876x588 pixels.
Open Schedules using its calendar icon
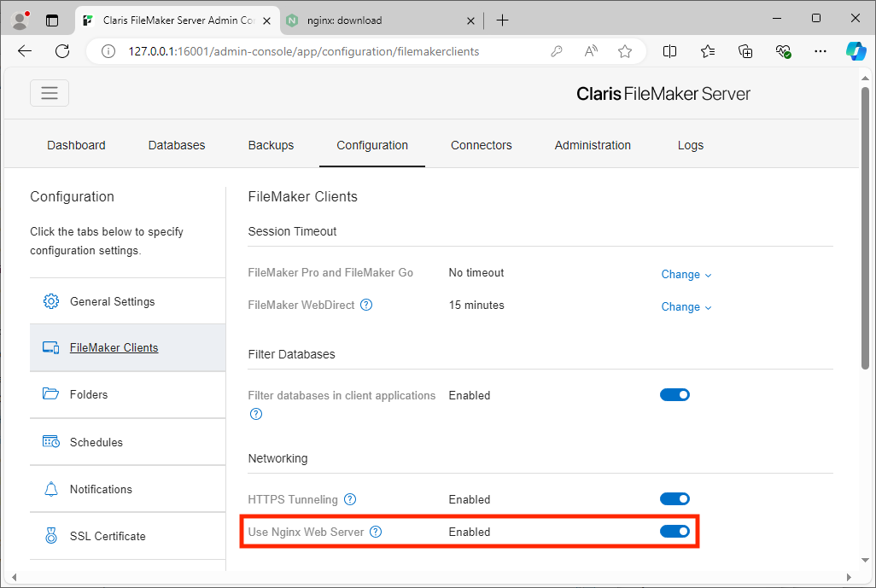click(50, 441)
